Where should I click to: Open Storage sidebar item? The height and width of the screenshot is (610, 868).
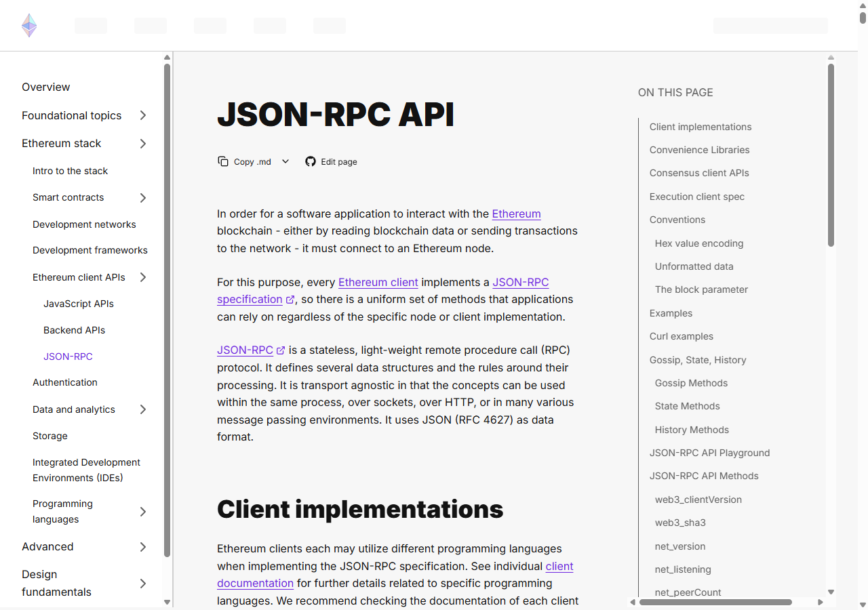(x=50, y=436)
